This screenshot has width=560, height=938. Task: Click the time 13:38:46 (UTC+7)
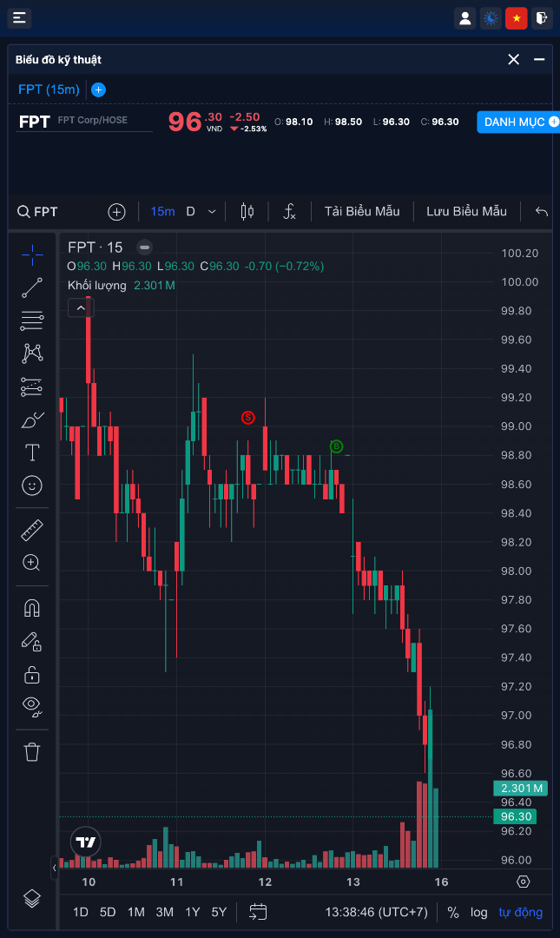tap(376, 912)
